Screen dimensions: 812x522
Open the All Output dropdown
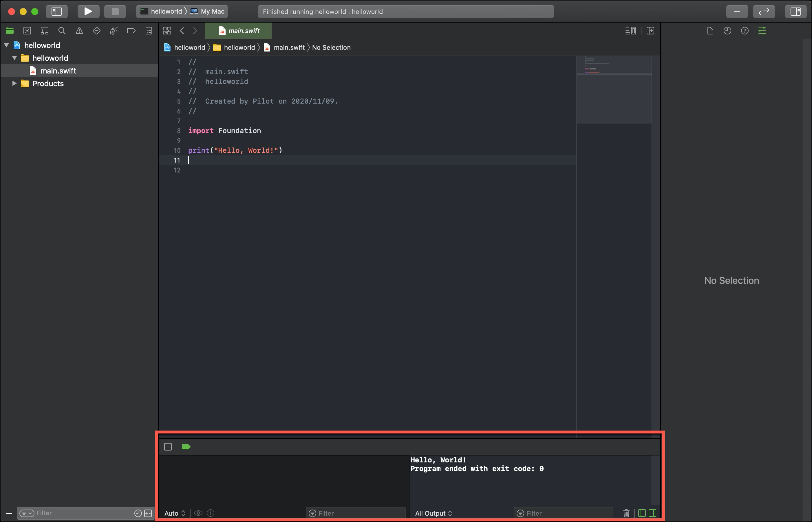pos(433,513)
